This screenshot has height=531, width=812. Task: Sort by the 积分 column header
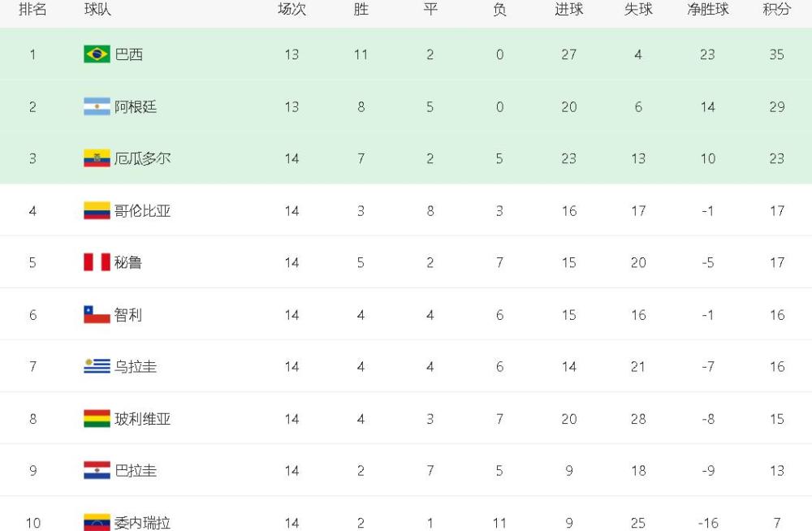777,9
